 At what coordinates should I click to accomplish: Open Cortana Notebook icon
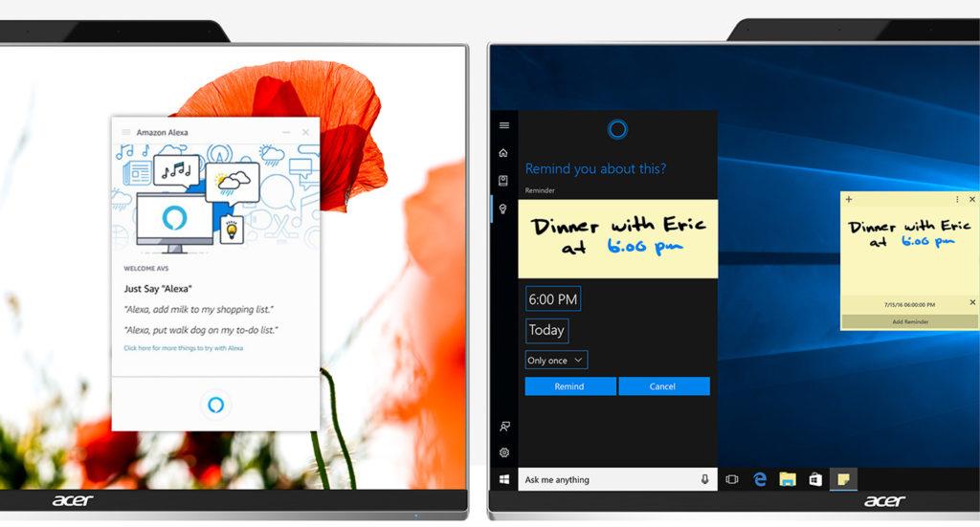(503, 181)
